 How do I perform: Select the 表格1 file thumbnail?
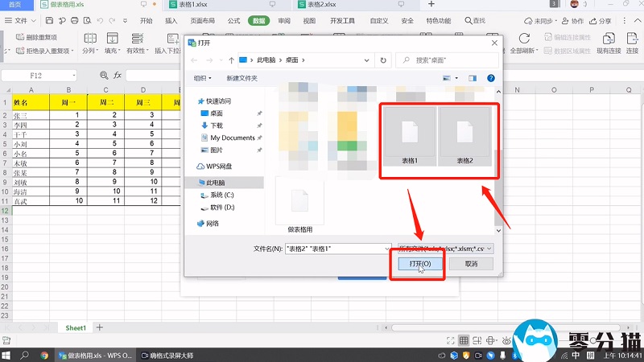410,137
